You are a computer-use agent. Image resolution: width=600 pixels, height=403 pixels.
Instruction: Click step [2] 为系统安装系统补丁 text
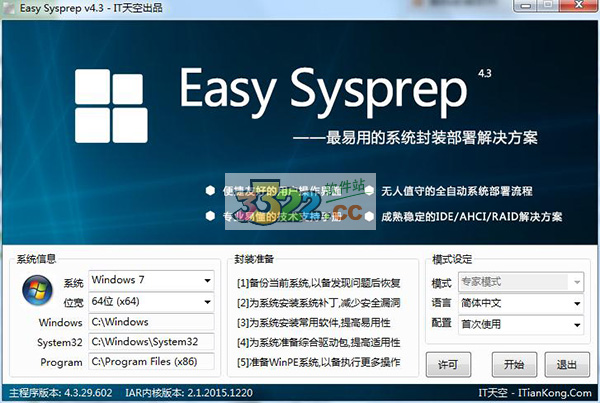coord(318,303)
